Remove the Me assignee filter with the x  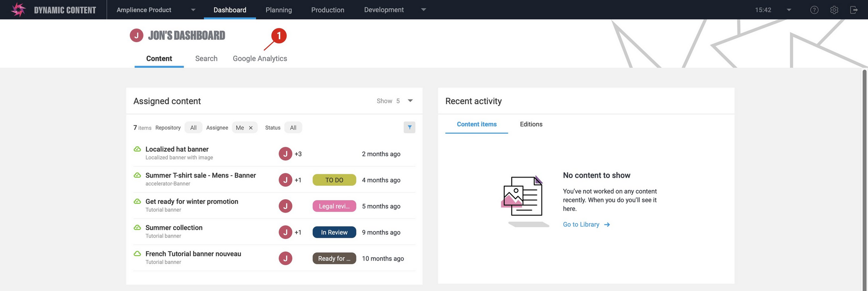pos(251,128)
